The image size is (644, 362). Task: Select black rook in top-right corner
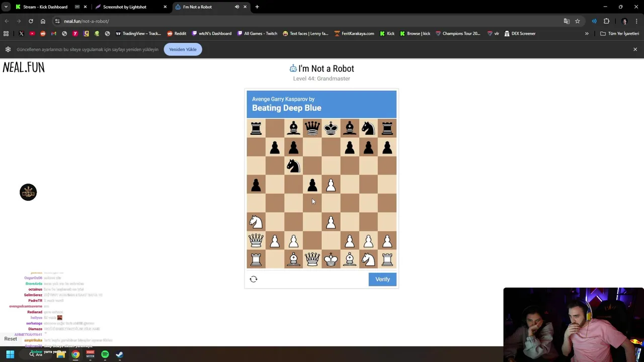click(x=387, y=129)
